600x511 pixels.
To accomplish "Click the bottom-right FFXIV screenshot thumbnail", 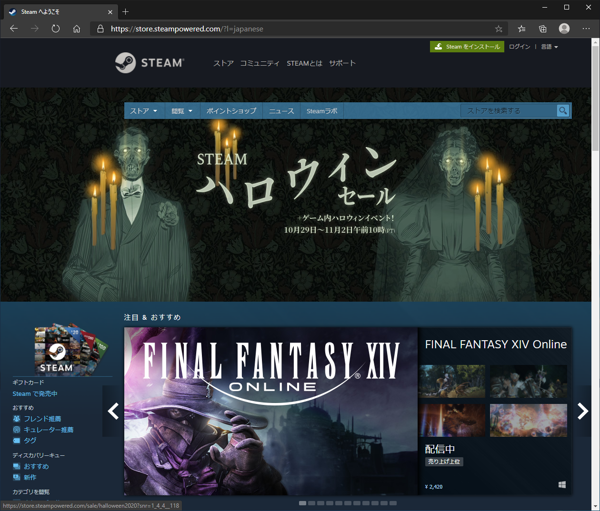I will (x=528, y=420).
